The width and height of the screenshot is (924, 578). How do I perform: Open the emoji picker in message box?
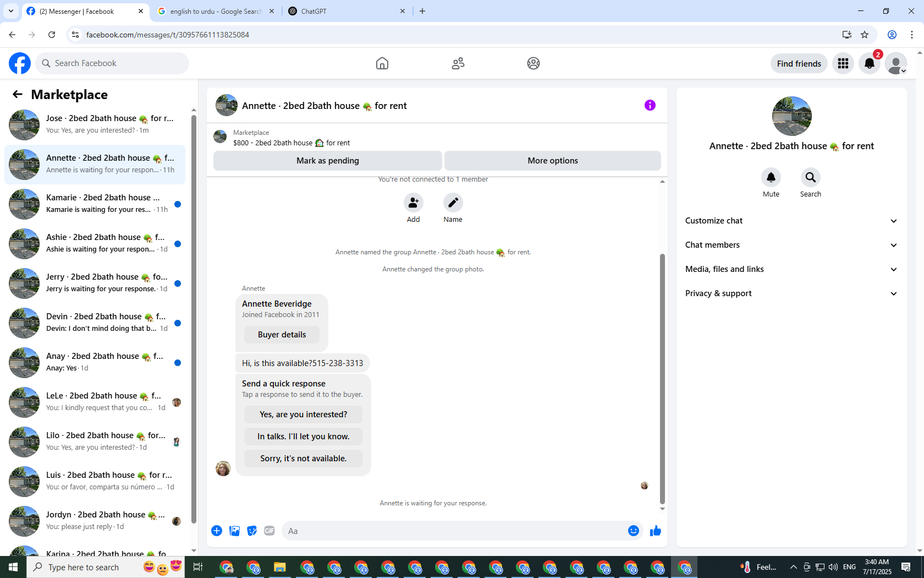(634, 531)
